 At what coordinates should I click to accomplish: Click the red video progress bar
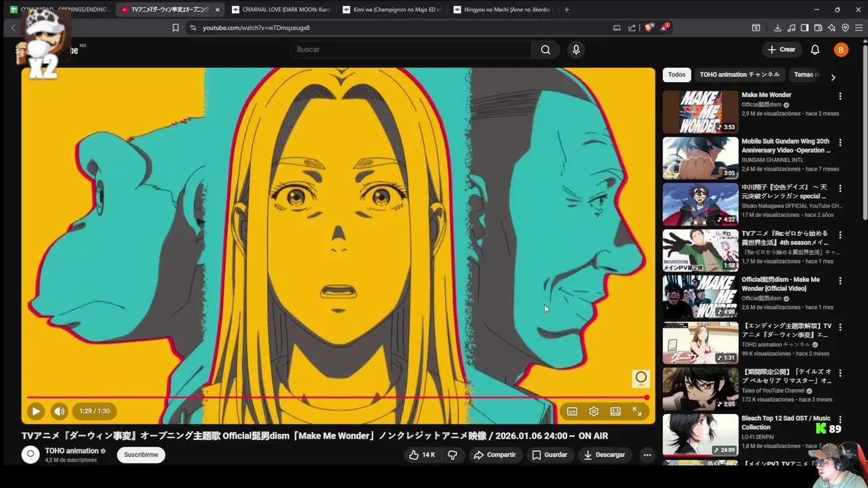(338, 397)
